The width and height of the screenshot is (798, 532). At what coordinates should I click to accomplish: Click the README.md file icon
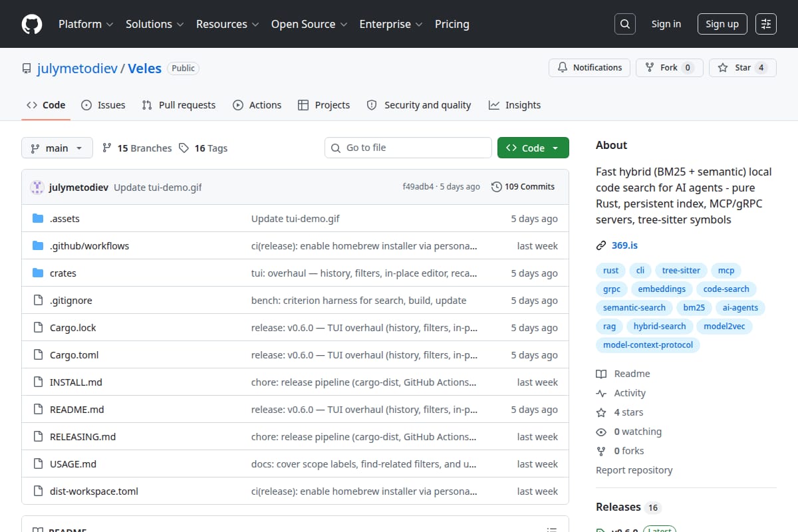(x=38, y=410)
